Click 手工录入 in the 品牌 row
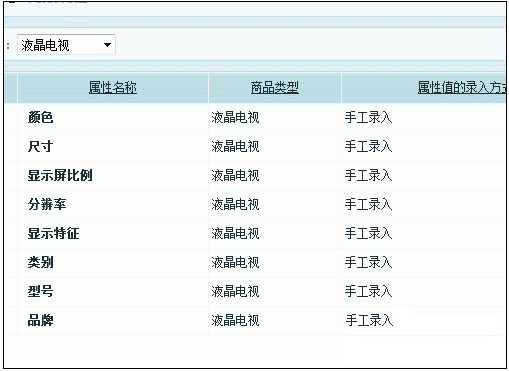 [x=369, y=320]
